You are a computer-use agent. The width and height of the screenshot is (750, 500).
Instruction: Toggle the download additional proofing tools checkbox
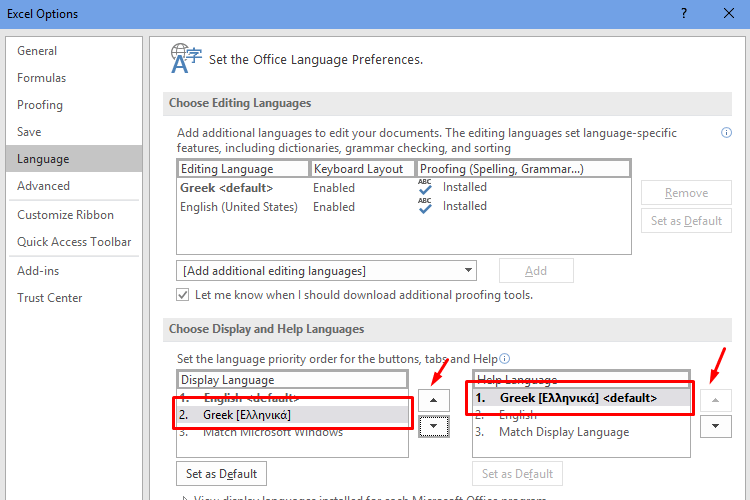point(182,295)
